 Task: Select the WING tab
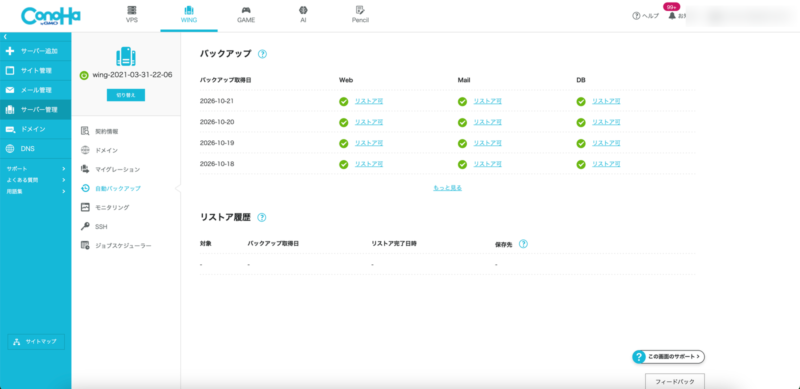189,15
